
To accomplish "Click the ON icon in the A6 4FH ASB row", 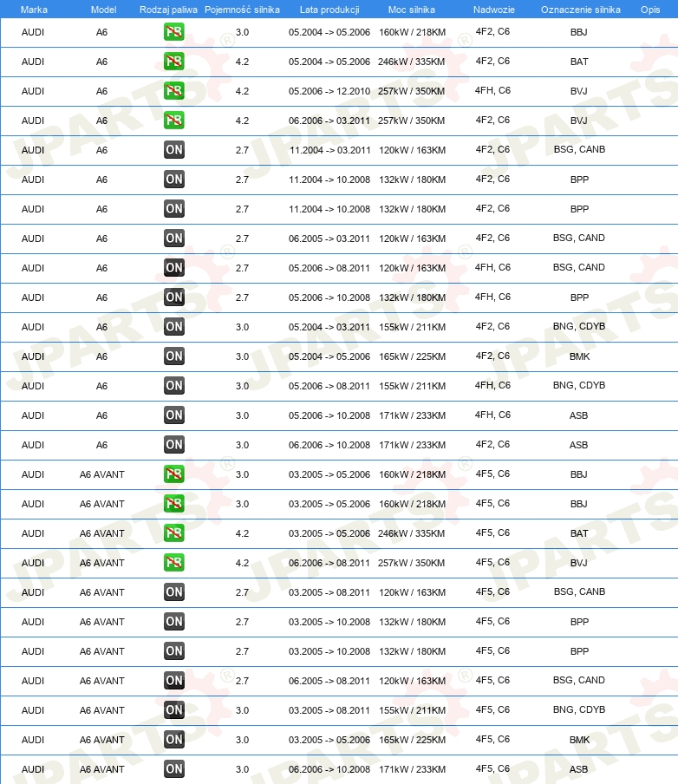I will pos(174,415).
